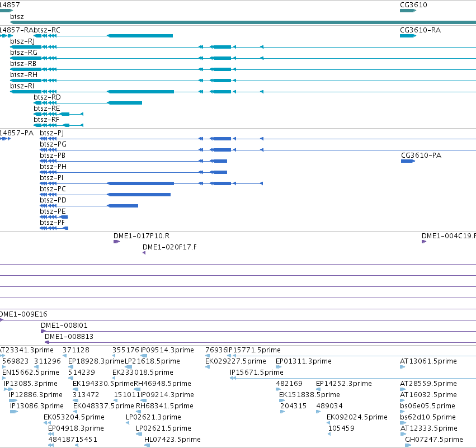The width and height of the screenshot is (476, 448).
Task: Click the LP21618.5prime EST label
Action: (x=152, y=361)
